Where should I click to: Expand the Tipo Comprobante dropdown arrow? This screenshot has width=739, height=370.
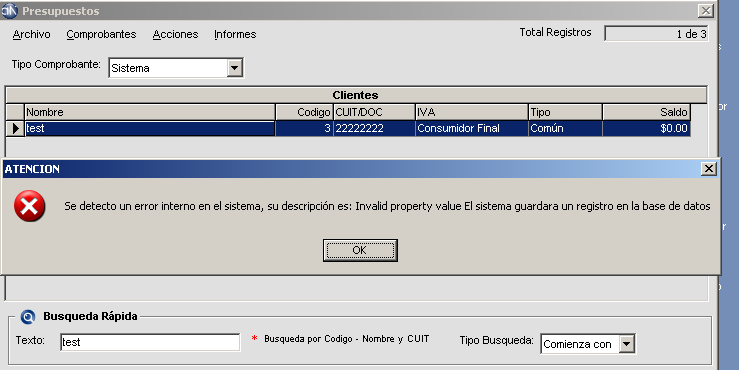tap(234, 68)
